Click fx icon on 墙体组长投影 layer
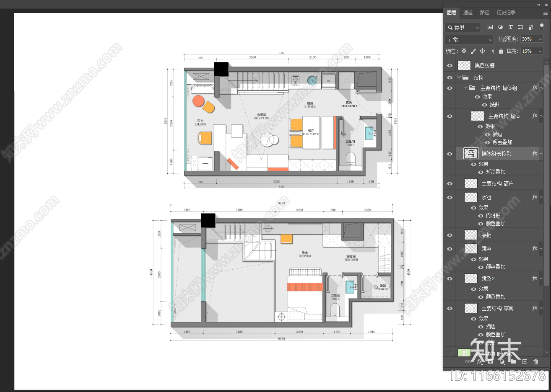Screen dimensions: 551x392 coord(535,154)
